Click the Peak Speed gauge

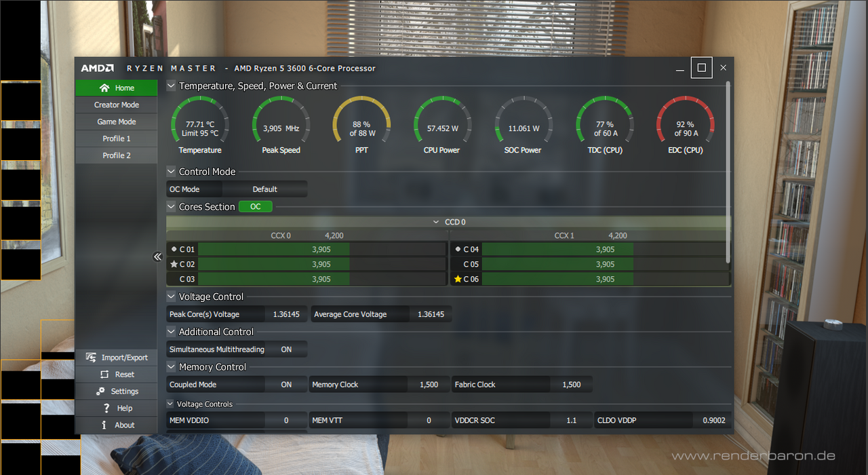tap(281, 126)
